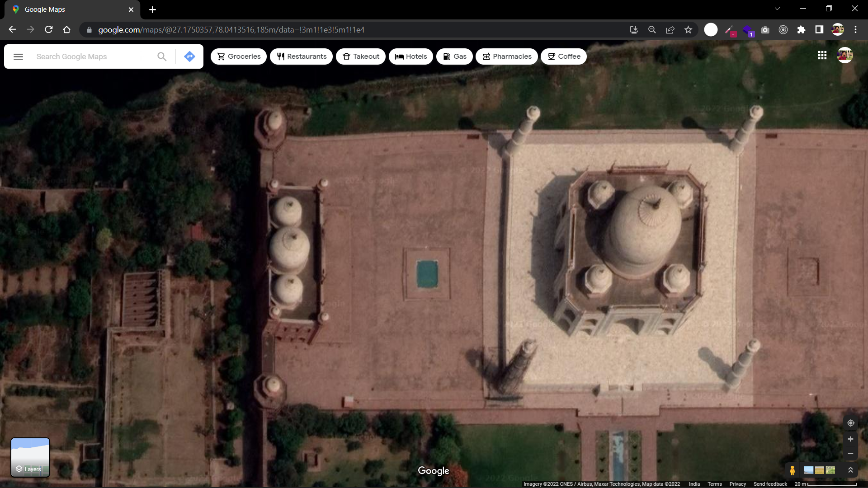Search for nearby Hotels
The width and height of the screenshot is (868, 488).
(x=410, y=56)
